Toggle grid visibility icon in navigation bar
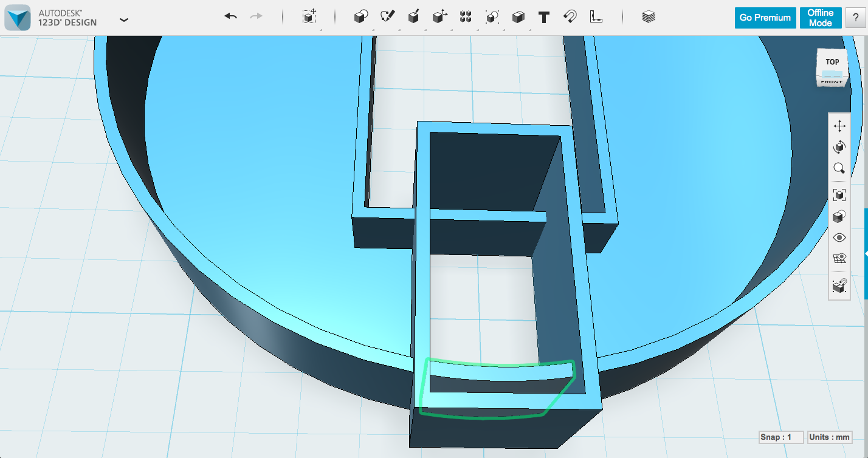The image size is (868, 458). pos(839,259)
